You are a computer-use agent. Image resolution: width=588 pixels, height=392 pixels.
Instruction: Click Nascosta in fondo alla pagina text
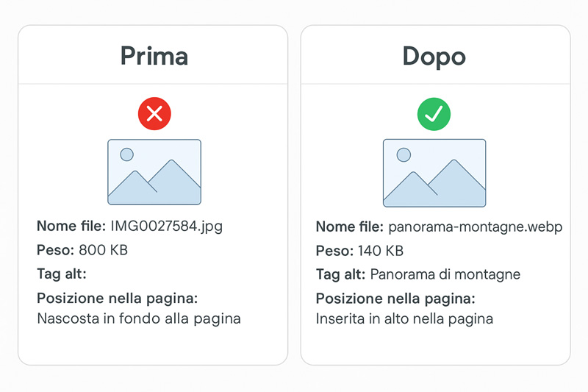pos(139,319)
